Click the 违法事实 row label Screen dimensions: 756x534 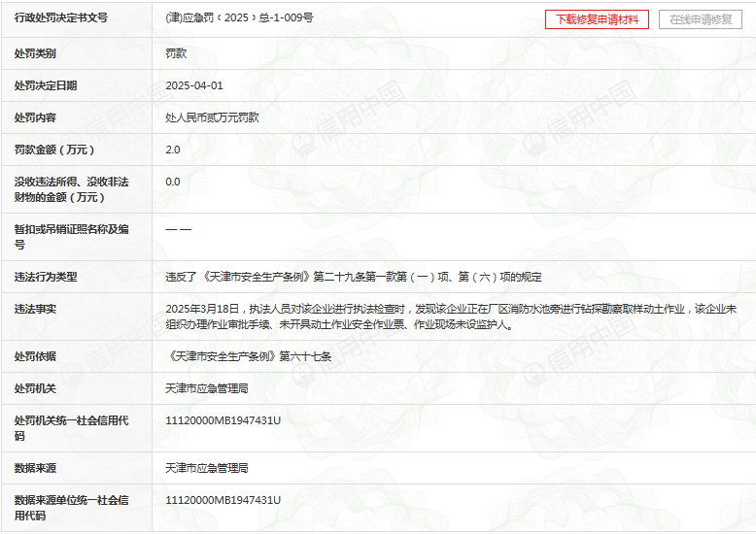click(35, 309)
